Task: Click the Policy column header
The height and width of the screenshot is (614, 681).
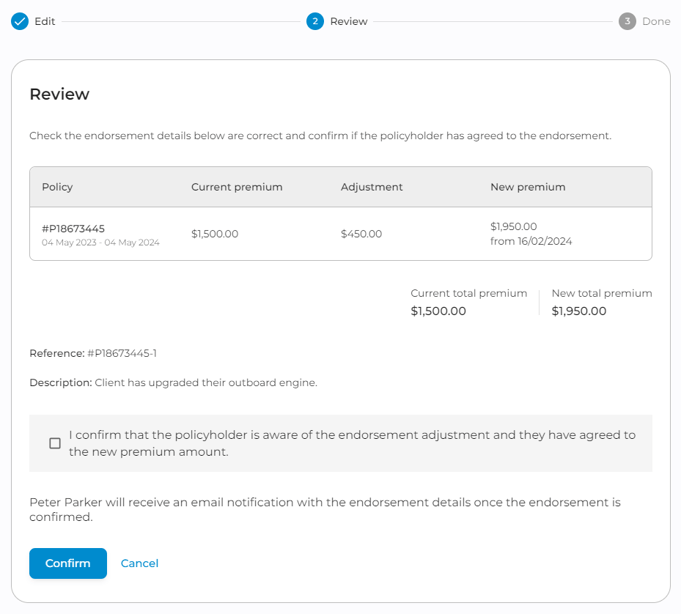Action: [x=57, y=187]
